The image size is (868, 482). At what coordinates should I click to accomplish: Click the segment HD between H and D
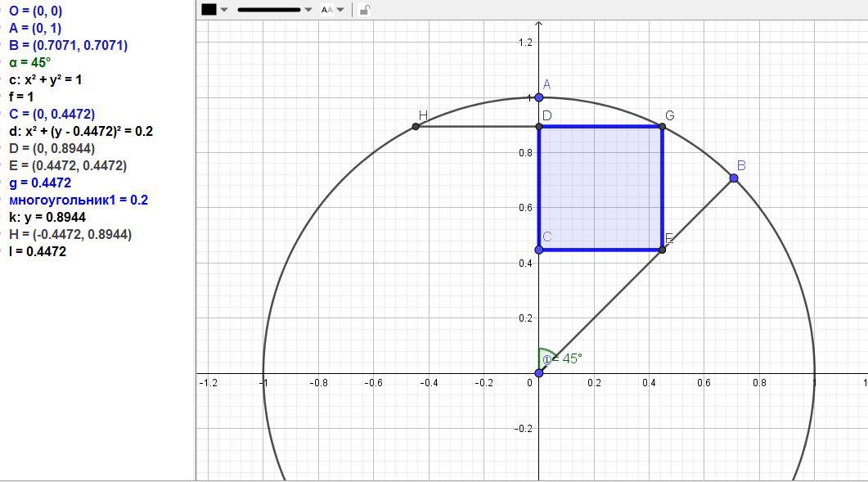coord(478,127)
